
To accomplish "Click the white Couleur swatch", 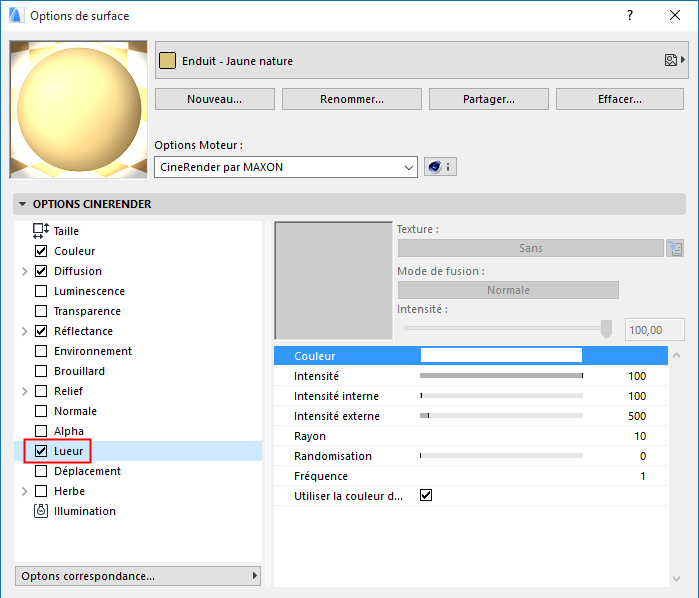I will point(502,355).
